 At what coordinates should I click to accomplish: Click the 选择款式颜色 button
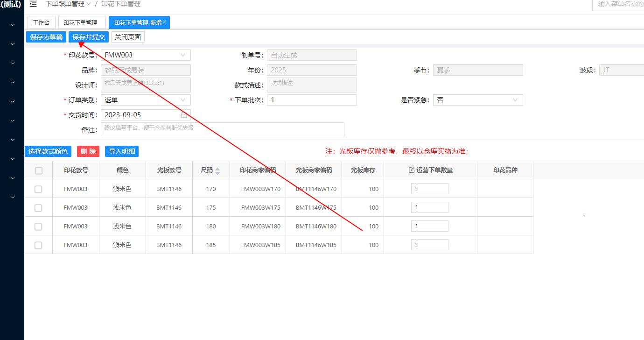point(48,151)
